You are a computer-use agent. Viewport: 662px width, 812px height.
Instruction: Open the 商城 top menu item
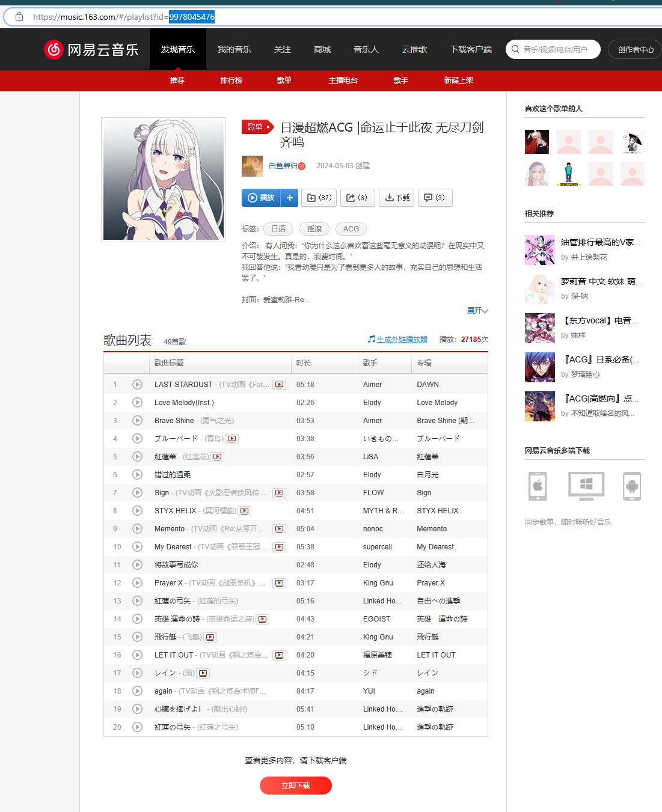(x=322, y=49)
